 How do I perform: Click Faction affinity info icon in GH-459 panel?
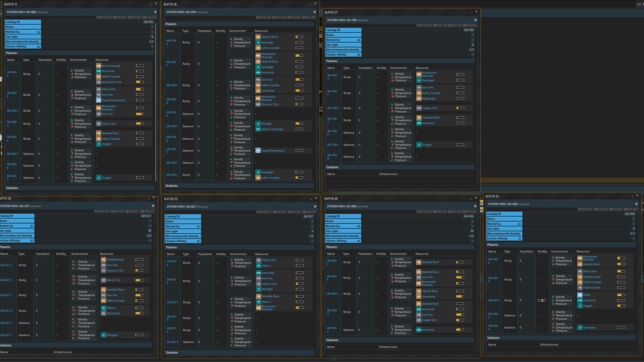(x=519, y=239)
